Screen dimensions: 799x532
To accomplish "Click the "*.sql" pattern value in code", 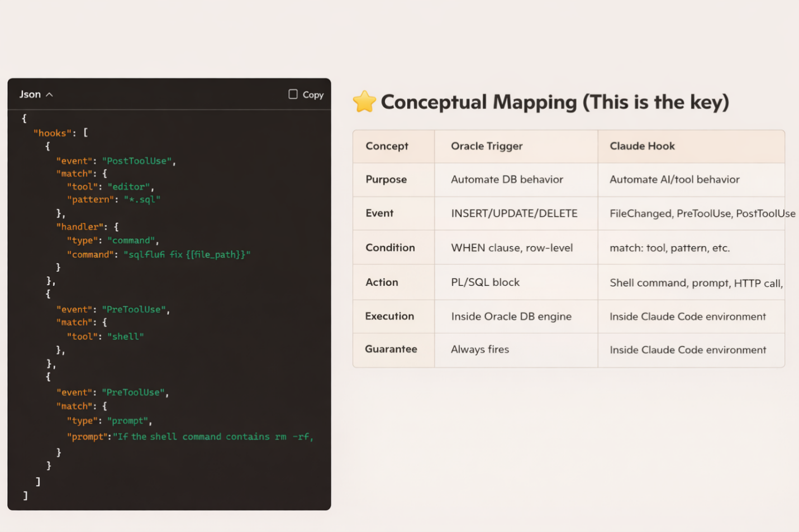I will tap(142, 199).
